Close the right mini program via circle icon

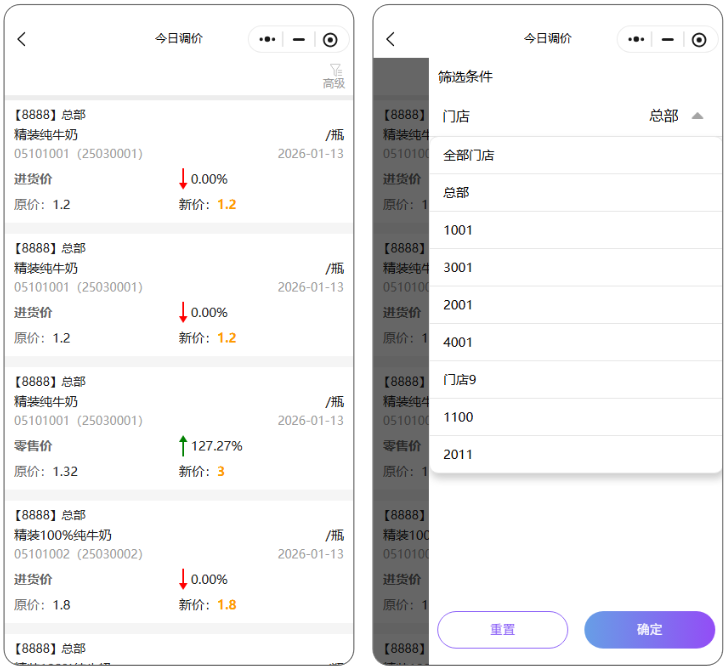click(699, 39)
